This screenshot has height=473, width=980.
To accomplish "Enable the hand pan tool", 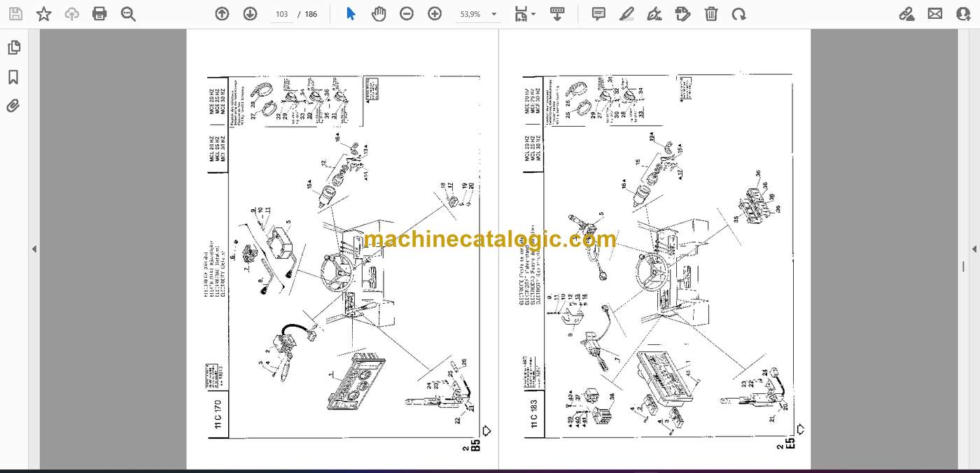I will click(x=379, y=14).
